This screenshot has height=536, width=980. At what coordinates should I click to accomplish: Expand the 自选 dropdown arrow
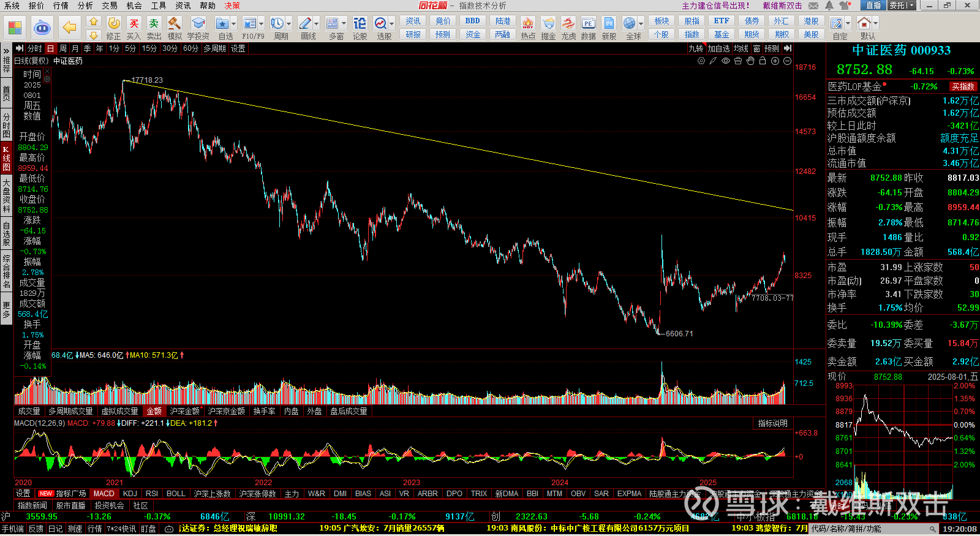click(x=234, y=24)
